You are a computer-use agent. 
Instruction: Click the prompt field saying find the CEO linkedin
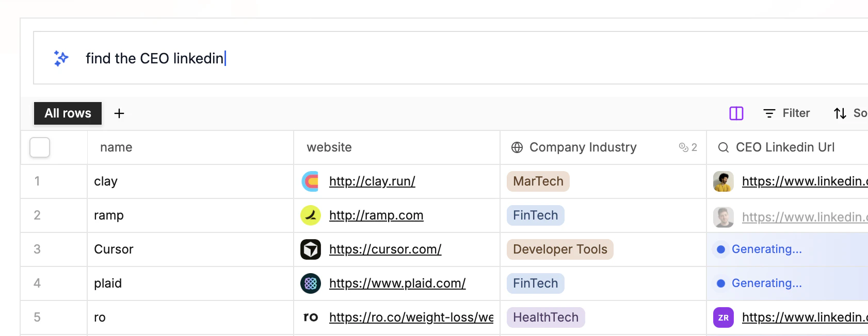[x=361, y=58]
